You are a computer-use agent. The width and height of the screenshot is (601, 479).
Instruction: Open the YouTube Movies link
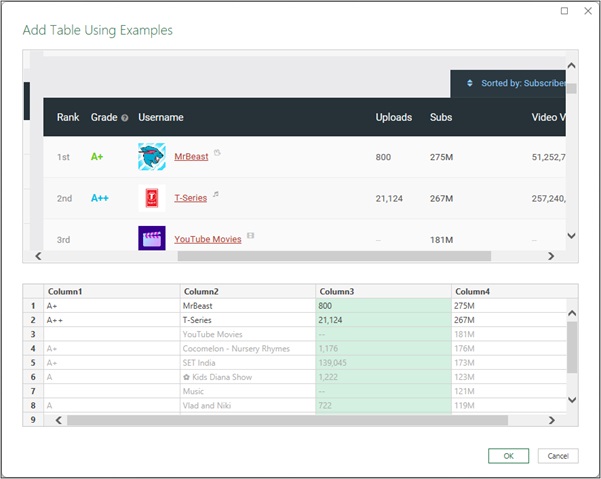(x=207, y=240)
